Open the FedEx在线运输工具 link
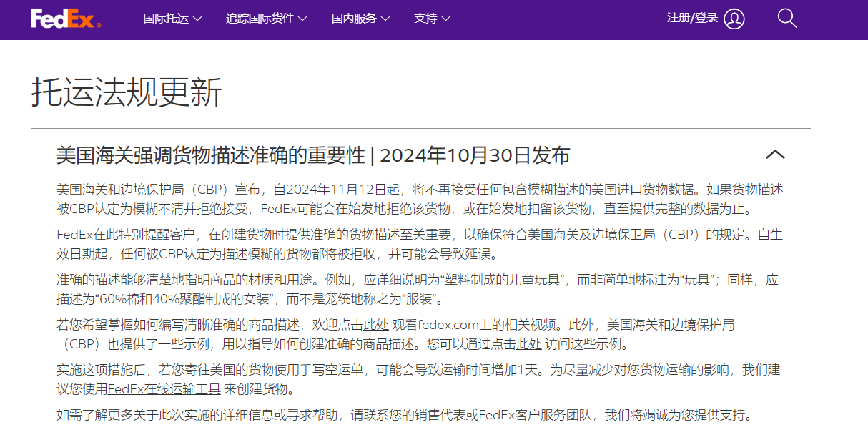The image size is (868, 440). 164,389
